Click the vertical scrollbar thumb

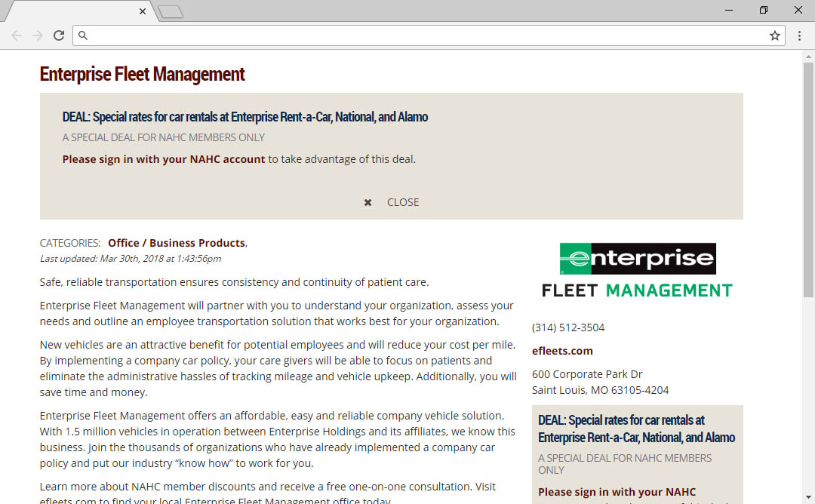pyautogui.click(x=808, y=181)
